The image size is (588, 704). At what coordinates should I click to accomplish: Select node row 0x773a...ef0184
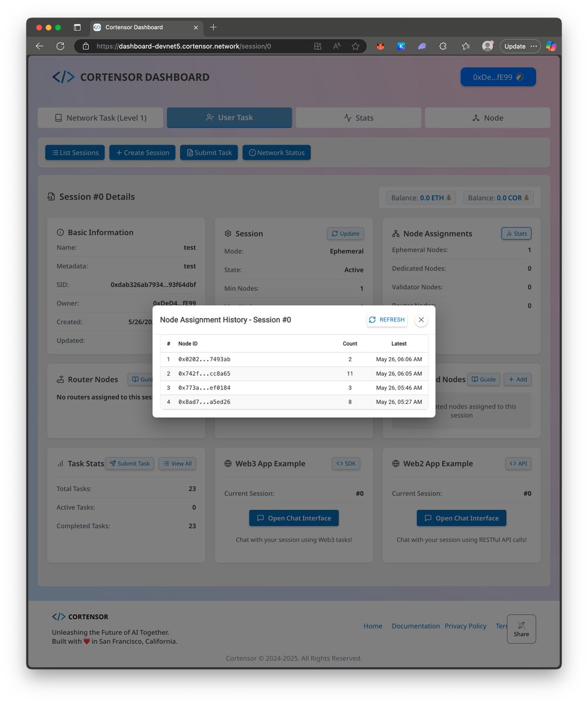(294, 388)
